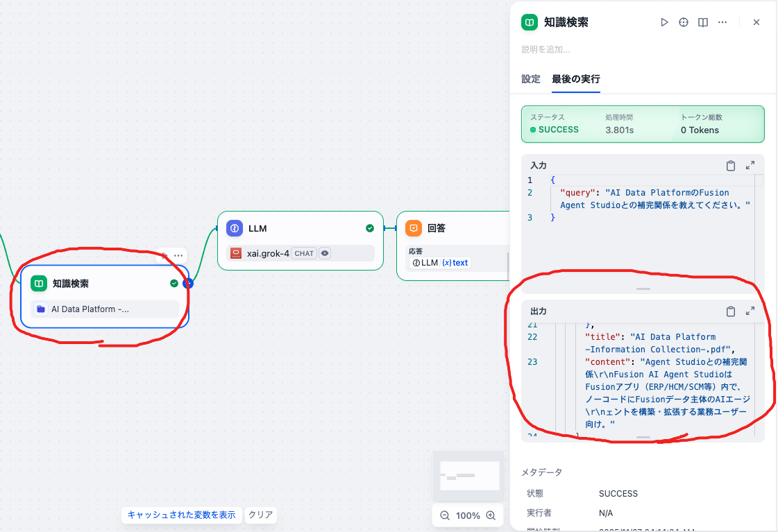Copy the 出力 JSON to clipboard

pyautogui.click(x=730, y=311)
